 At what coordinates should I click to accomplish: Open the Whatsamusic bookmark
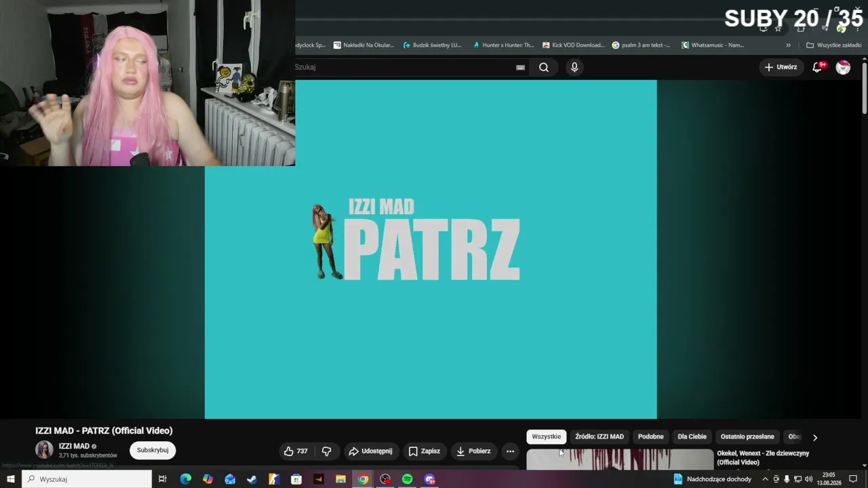[713, 45]
